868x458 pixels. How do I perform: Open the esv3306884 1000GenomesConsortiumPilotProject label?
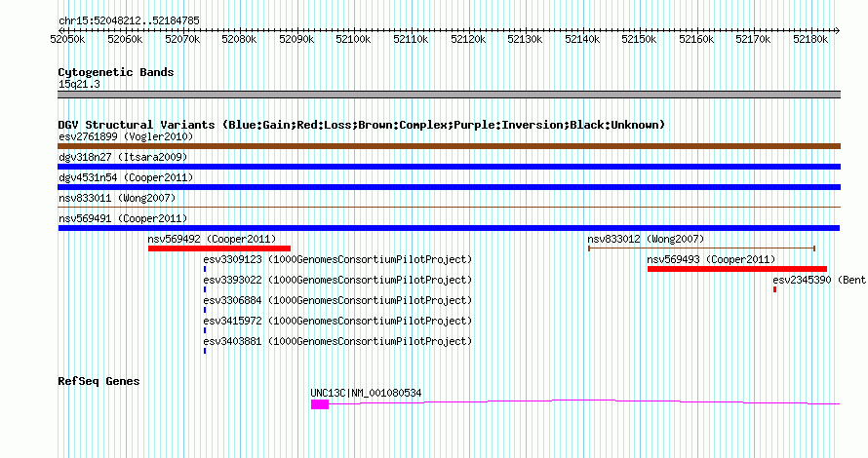[x=337, y=300]
